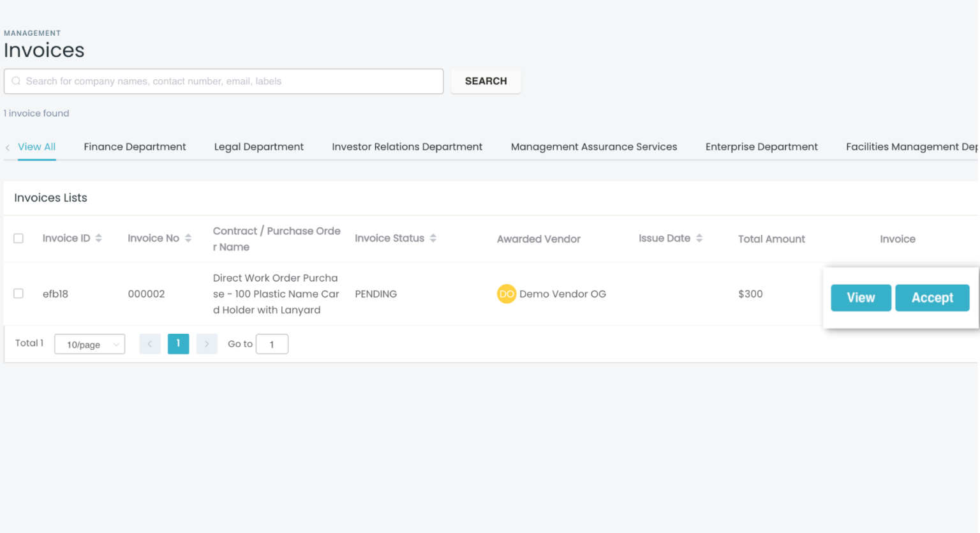Open the Finance Department tab
This screenshot has height=533, width=980.
point(135,147)
